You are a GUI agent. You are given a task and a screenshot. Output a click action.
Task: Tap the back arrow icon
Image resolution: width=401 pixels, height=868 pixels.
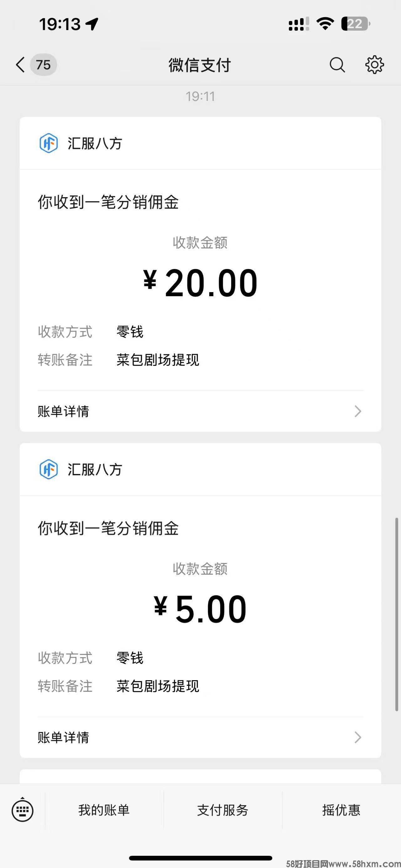click(20, 65)
